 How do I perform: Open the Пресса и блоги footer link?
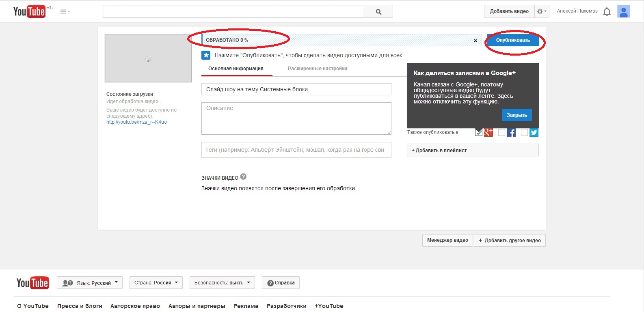tap(80, 306)
